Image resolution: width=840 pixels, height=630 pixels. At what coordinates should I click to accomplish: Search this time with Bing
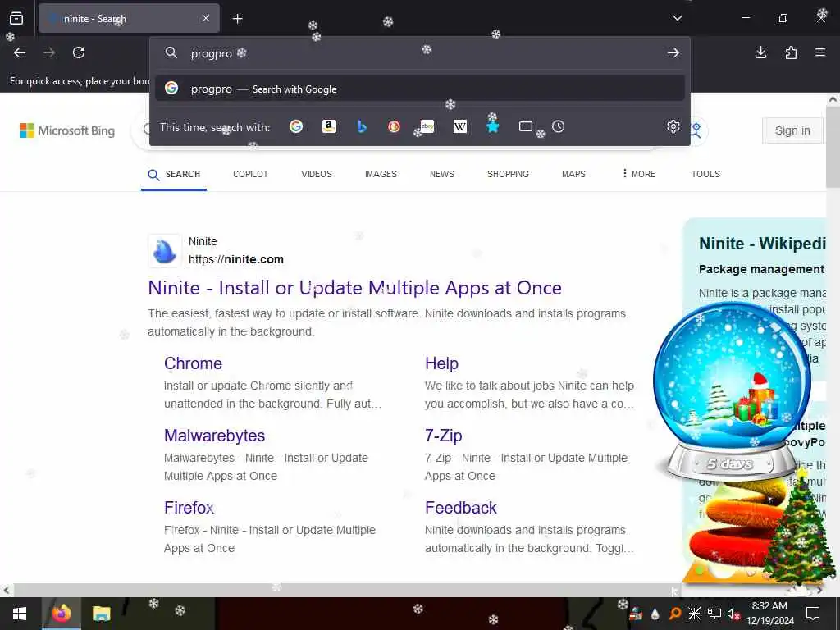[x=362, y=126]
